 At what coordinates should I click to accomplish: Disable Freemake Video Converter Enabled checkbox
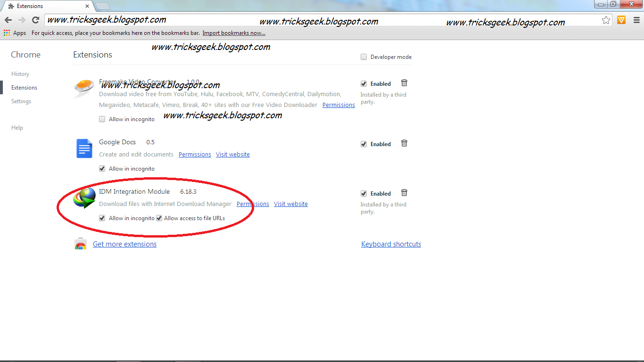click(363, 84)
